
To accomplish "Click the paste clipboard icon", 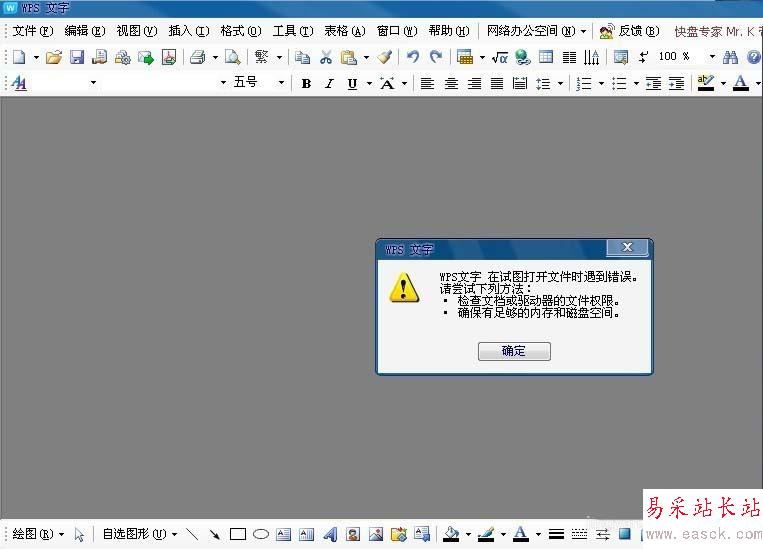I will pyautogui.click(x=348, y=57).
